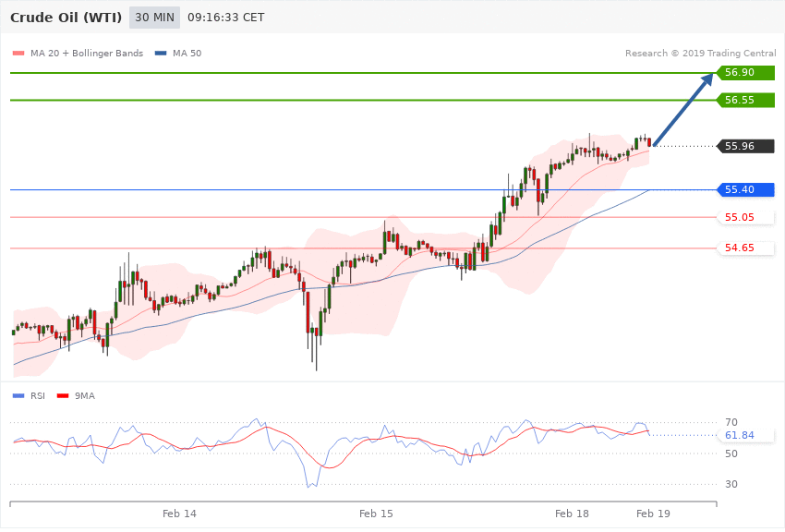Click the 61.84 RSI value label

pyautogui.click(x=740, y=435)
